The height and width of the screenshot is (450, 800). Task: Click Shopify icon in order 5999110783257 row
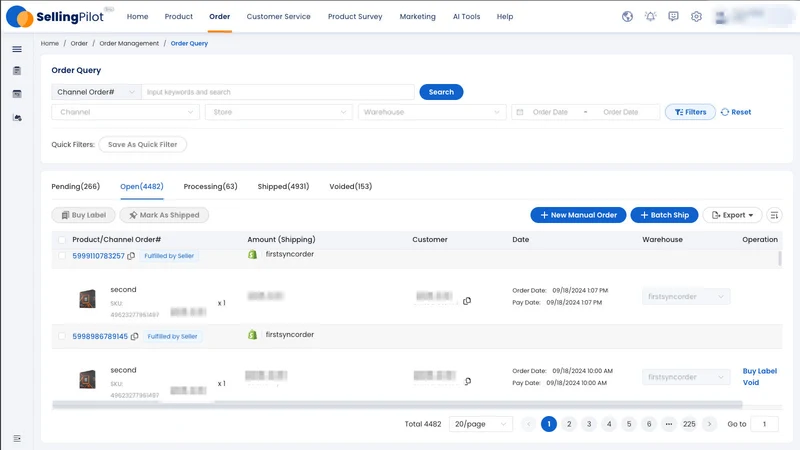252,254
